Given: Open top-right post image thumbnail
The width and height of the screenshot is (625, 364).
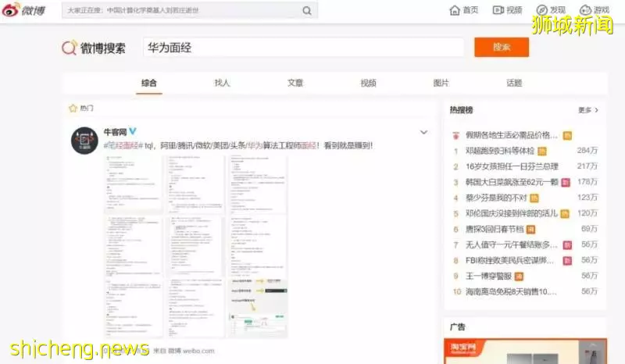Looking at the screenshot, I should tap(258, 184).
